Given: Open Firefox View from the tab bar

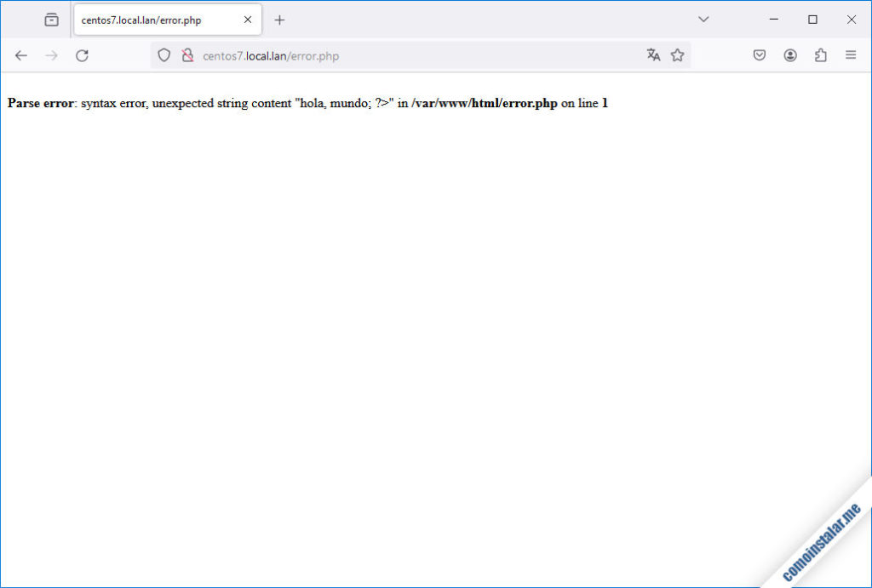Looking at the screenshot, I should tap(52, 20).
